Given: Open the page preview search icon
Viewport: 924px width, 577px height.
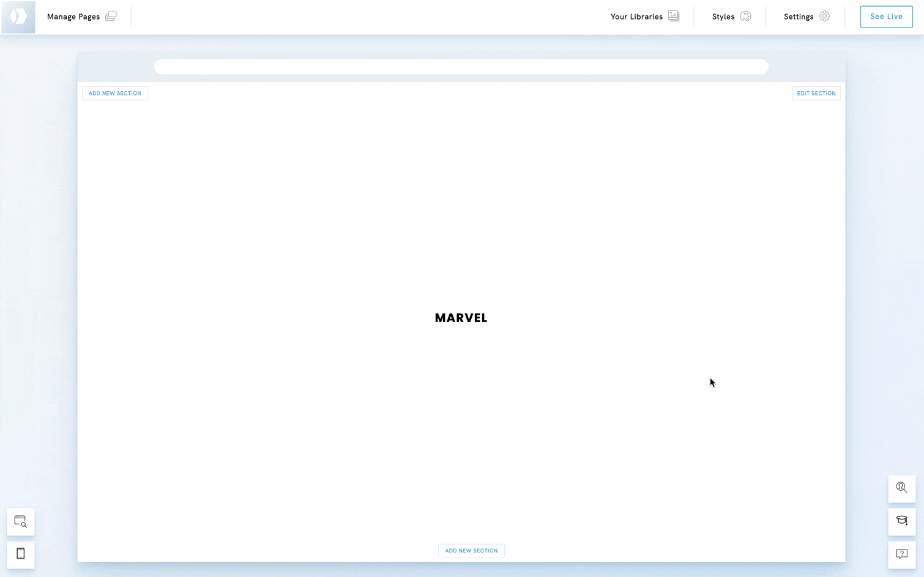Looking at the screenshot, I should (x=21, y=522).
